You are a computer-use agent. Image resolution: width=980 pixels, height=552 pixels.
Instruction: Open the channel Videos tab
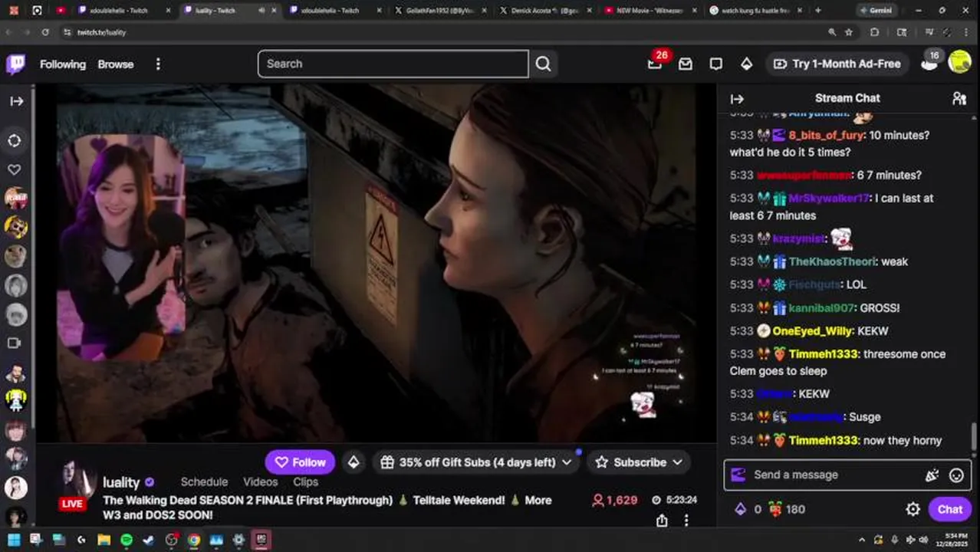261,481
